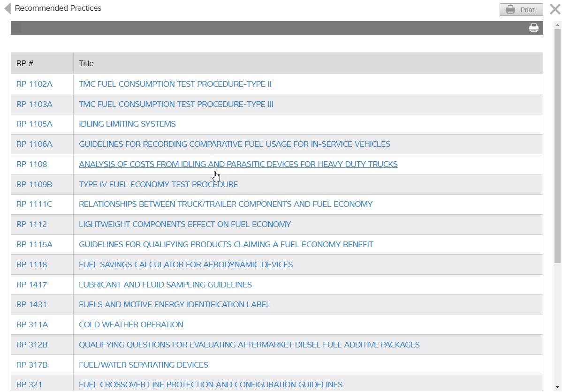The image size is (562, 392).
Task: Click the Print button at top
Action: click(x=521, y=10)
